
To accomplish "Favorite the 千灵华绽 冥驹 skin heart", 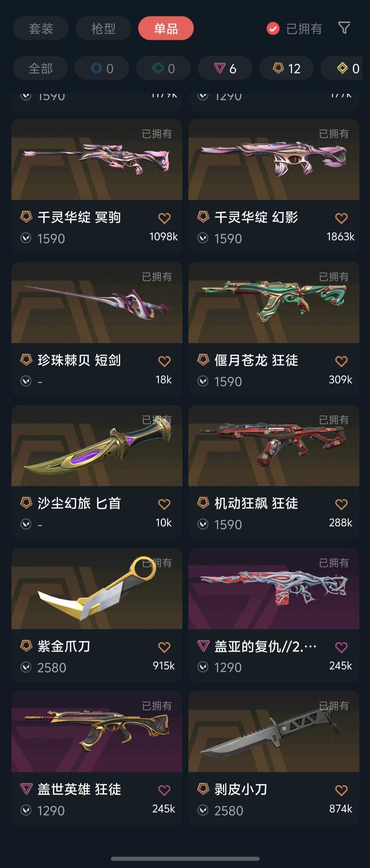I will click(164, 218).
